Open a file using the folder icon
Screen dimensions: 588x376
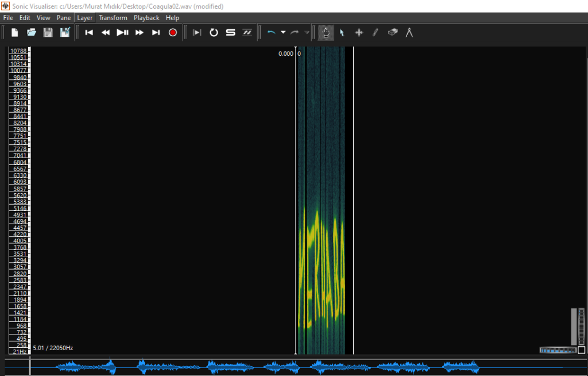(32, 33)
